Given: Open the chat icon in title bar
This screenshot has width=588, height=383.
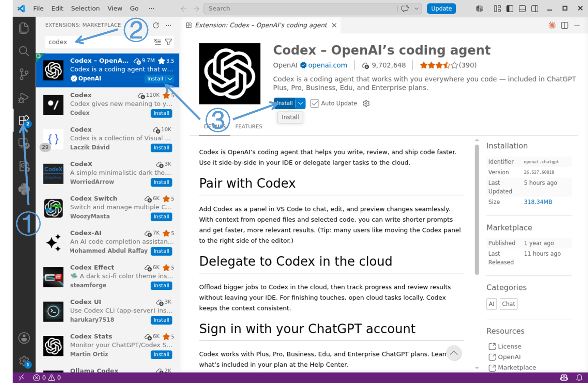Looking at the screenshot, I should pos(405,9).
